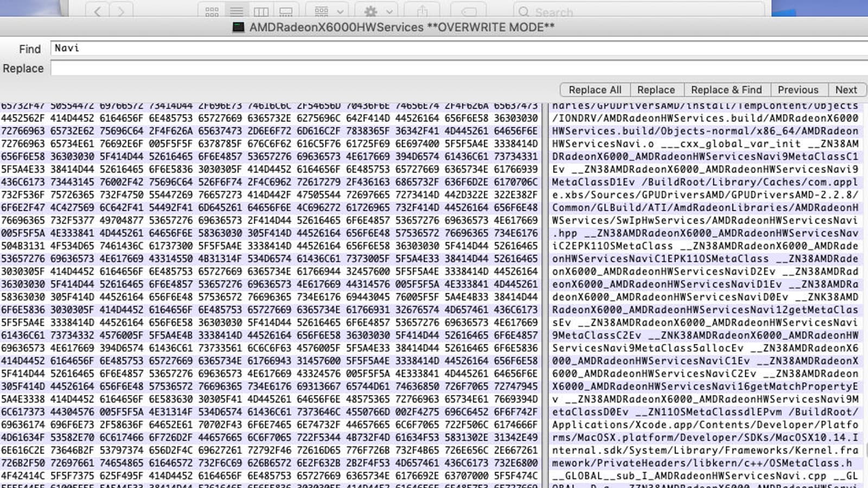Click text line "rms/MacOSX.platform/Developer/SDKs/MacOSX10.14.I"
The width and height of the screenshot is (868, 488).
coord(705,438)
